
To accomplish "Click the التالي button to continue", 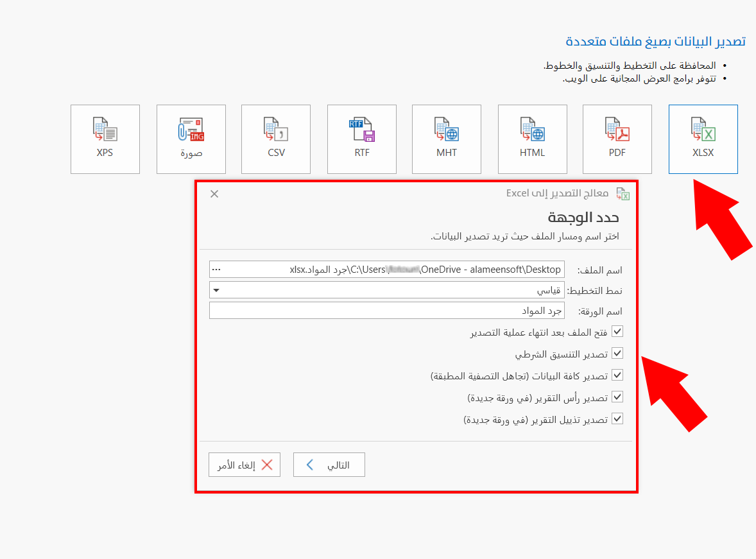I will pos(329,464).
